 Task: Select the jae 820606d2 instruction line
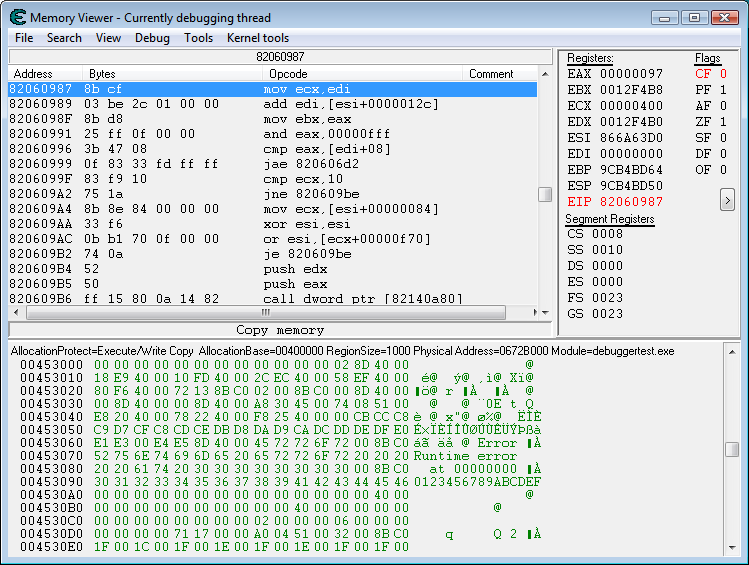[x=270, y=164]
